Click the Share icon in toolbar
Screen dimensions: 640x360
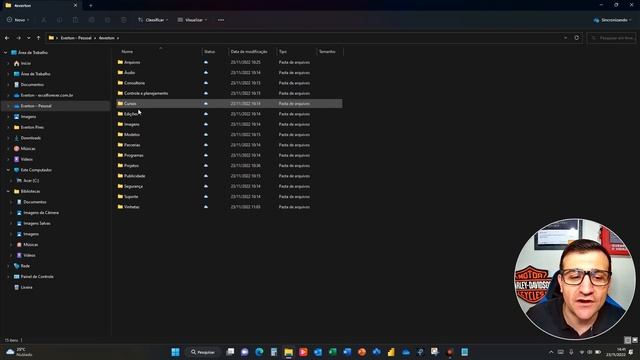108,20
